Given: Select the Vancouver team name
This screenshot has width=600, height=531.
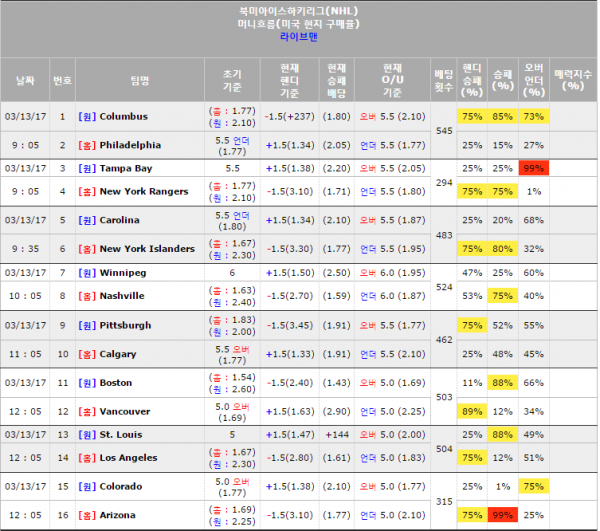Looking at the screenshot, I should [125, 411].
